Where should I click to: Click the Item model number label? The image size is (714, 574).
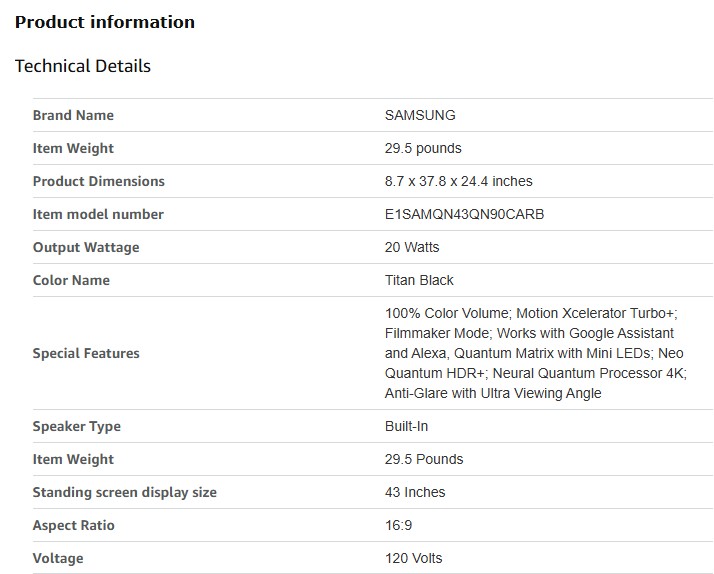98,214
